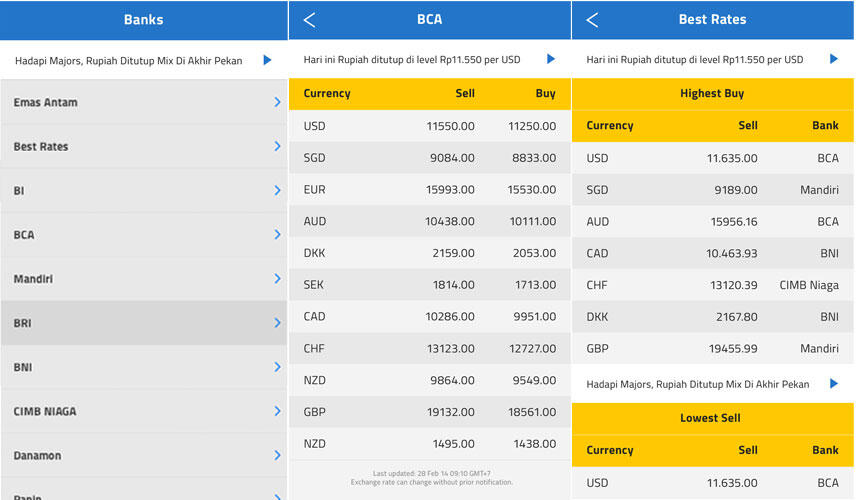The image size is (856, 500).
Task: Select NZD row with 1495.00
Action: pos(430,444)
